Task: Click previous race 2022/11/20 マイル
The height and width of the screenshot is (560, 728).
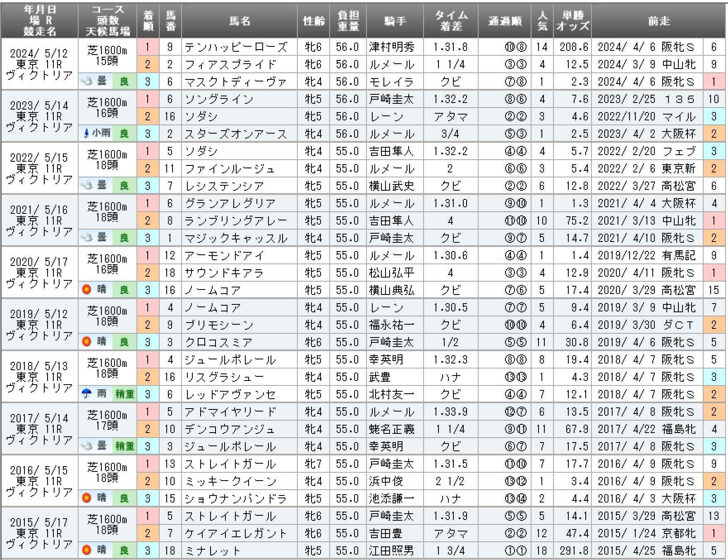Action: 647,117
